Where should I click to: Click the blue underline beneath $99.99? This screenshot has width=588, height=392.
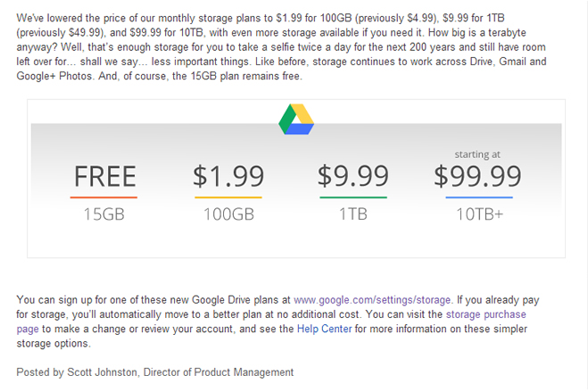click(479, 197)
